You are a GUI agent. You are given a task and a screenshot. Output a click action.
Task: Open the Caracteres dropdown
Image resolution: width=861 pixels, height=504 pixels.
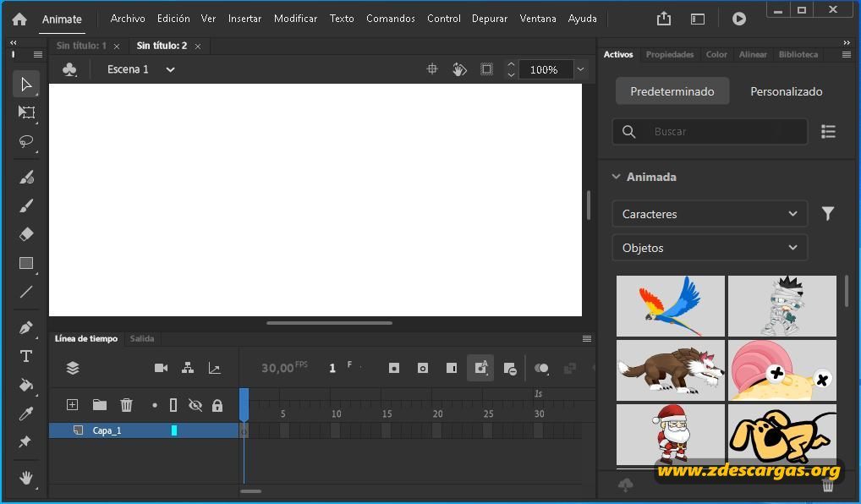(x=710, y=214)
